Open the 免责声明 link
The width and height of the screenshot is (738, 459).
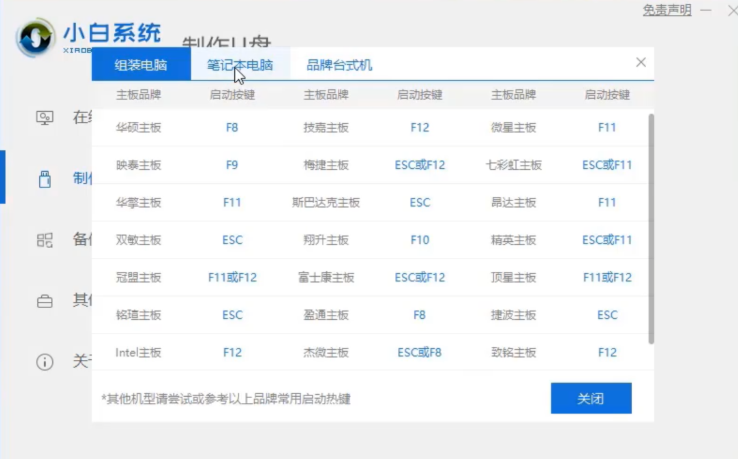tap(666, 10)
